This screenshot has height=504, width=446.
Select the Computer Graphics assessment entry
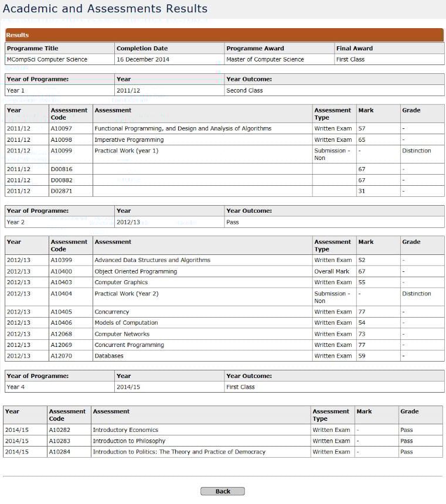121,282
